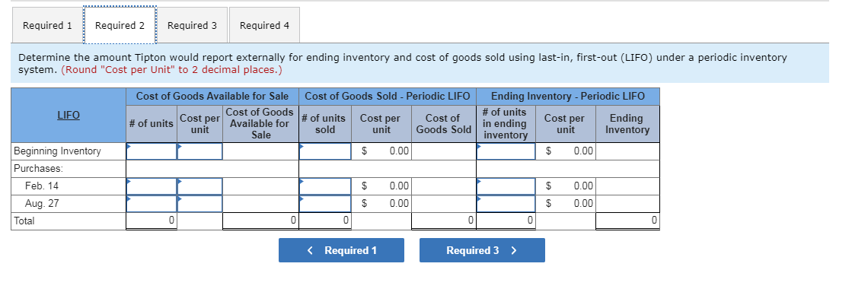Click the blue Required 3 next button
This screenshot has width=868, height=308.
point(482,250)
